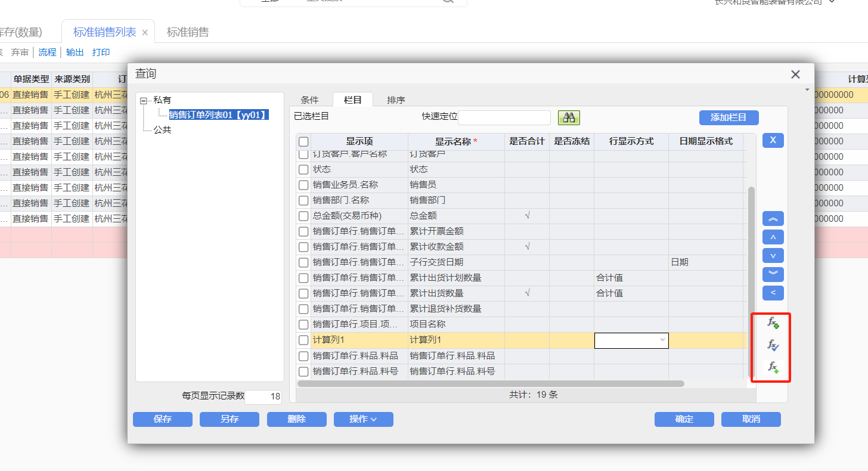The width and height of the screenshot is (868, 471).
Task: Check the box for 总金额(交易币种) row
Action: [x=303, y=216]
